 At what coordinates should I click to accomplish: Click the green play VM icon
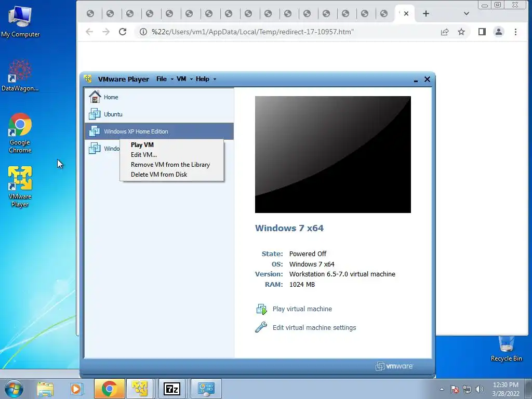tap(262, 309)
